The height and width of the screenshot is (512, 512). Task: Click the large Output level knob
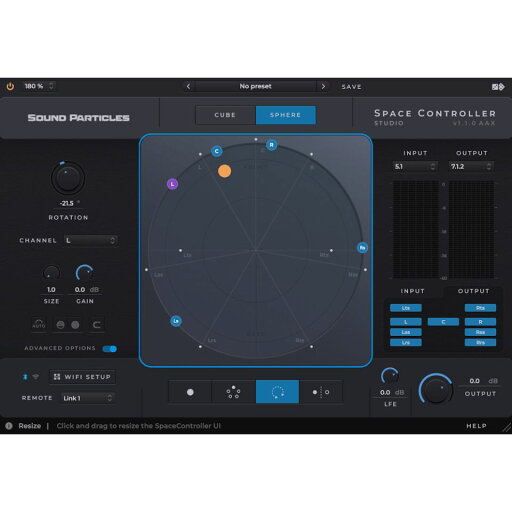tap(435, 389)
